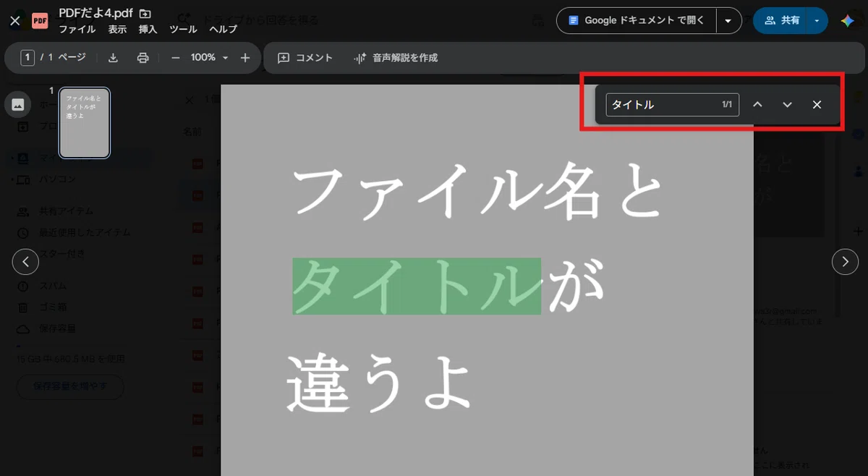Click the highlighted タイトル text in the document
This screenshot has height=476, width=868.
417,286
